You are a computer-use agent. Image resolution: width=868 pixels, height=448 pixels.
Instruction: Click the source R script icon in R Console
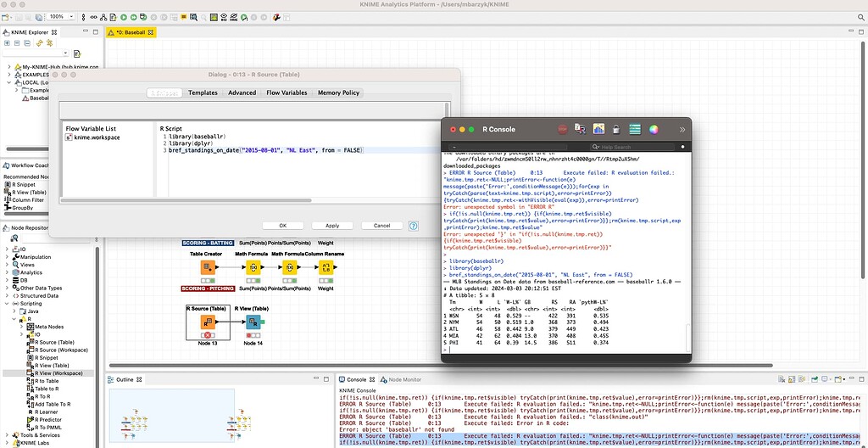[x=580, y=129]
